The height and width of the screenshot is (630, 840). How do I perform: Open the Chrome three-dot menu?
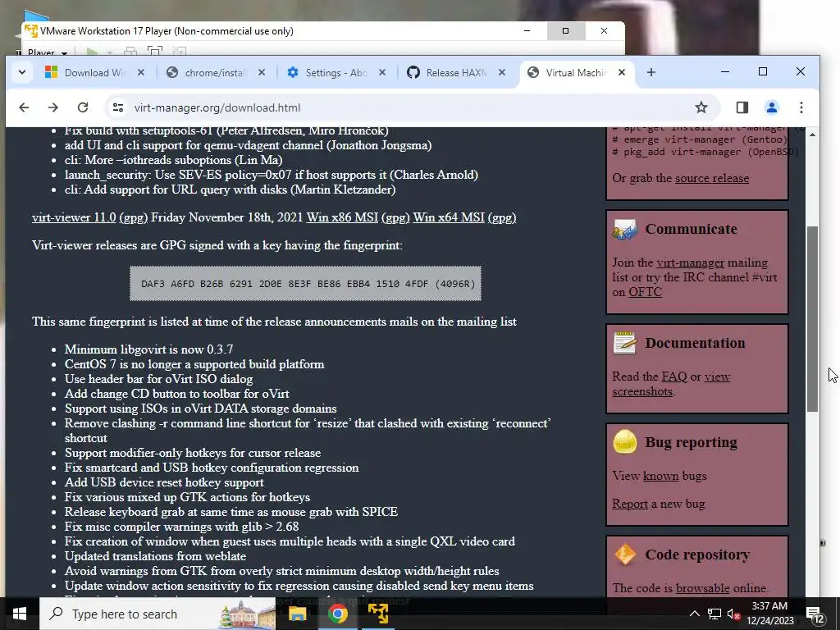tap(801, 107)
